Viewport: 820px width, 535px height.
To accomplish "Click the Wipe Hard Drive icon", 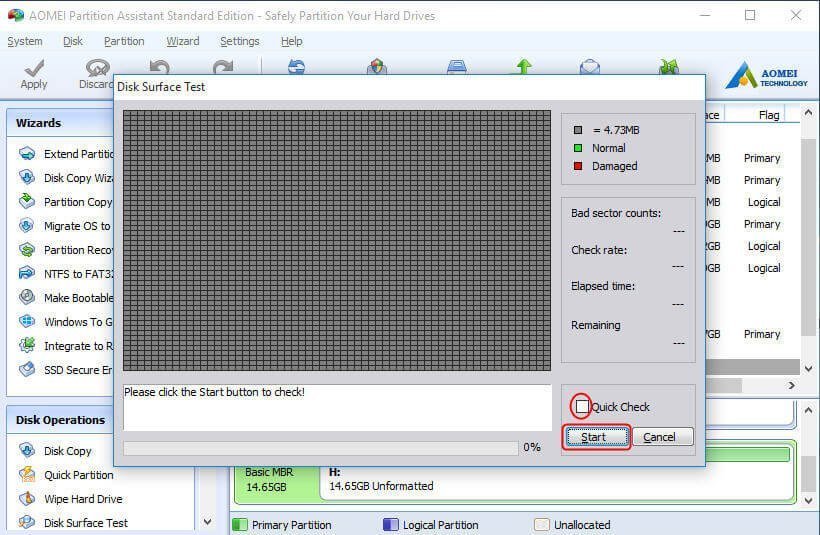I will coord(27,498).
